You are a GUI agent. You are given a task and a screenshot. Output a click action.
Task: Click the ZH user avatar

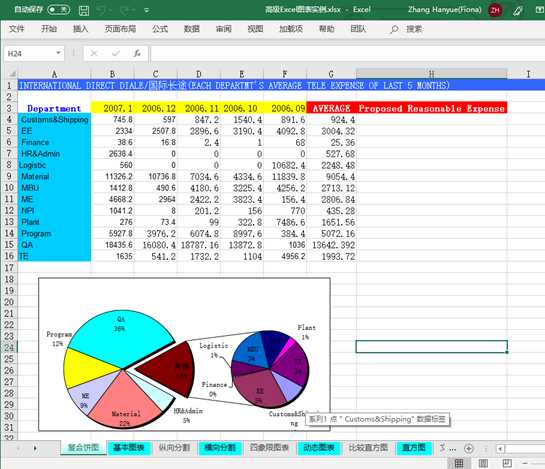click(x=495, y=10)
